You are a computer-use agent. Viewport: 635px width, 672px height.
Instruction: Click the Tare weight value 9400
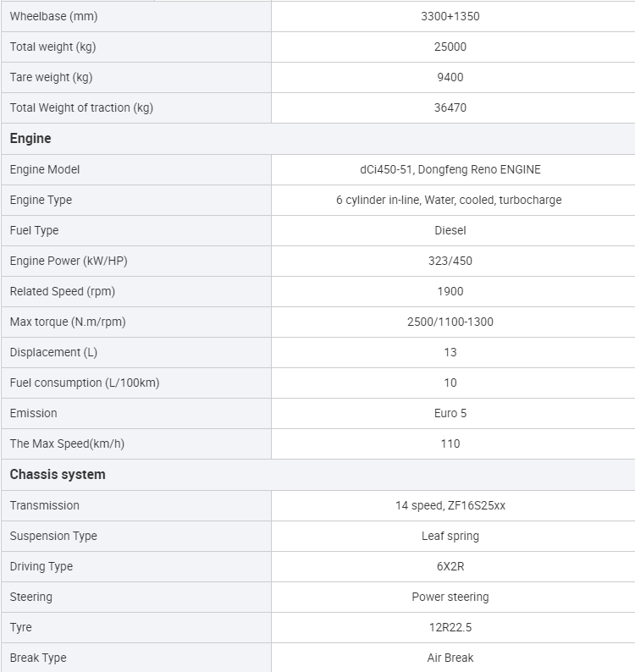tap(450, 77)
